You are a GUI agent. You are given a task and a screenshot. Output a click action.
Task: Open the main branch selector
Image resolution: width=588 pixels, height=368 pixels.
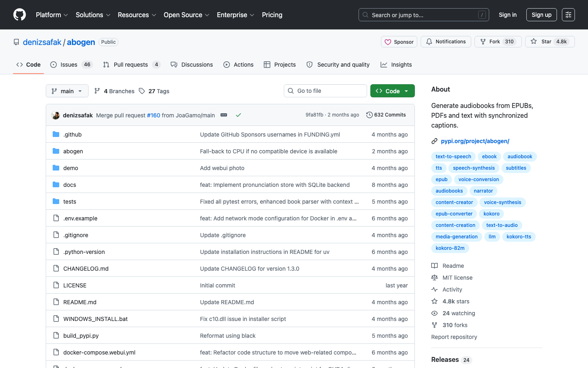click(67, 91)
